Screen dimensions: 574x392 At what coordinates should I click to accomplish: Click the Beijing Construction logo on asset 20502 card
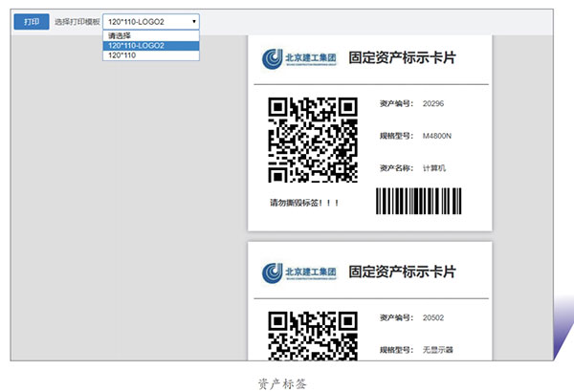tap(299, 272)
